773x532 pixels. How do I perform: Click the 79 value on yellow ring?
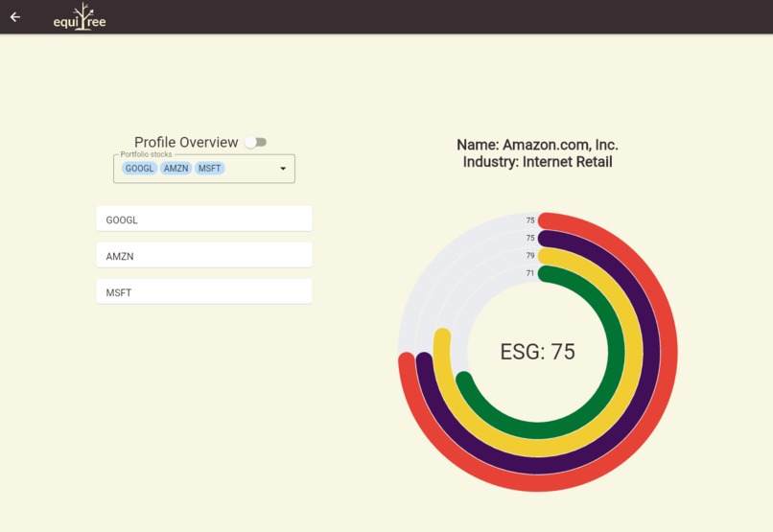click(x=530, y=255)
